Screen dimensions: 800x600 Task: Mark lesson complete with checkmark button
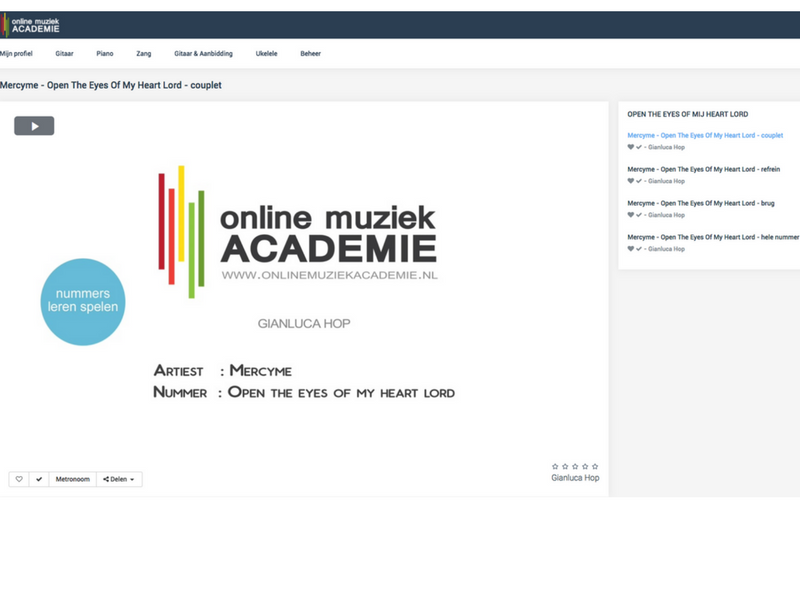39,479
